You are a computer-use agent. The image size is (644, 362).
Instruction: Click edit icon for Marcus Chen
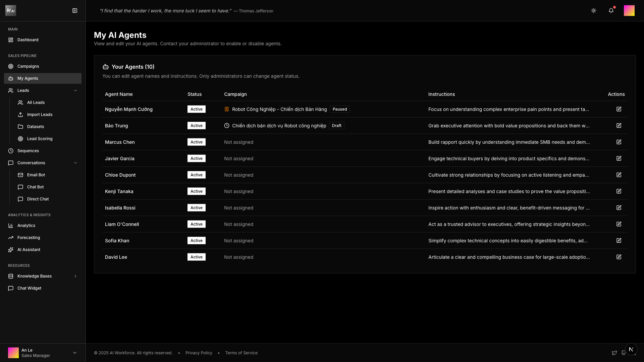(619, 142)
